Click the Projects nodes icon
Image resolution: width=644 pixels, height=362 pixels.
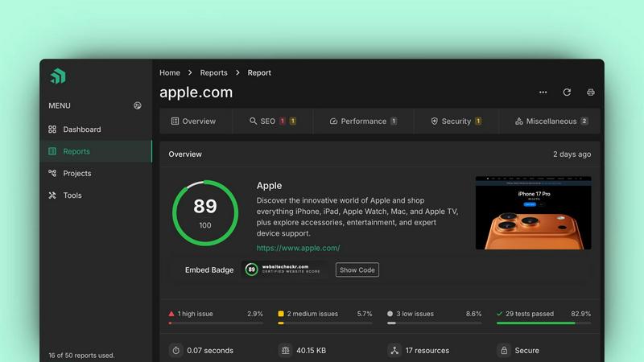[52, 173]
